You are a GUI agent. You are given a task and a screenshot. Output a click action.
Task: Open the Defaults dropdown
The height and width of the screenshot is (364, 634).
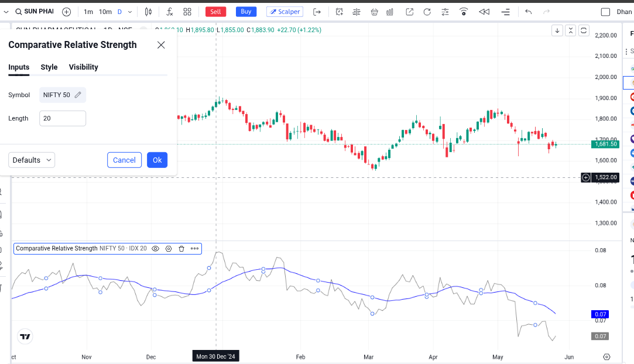click(x=32, y=160)
